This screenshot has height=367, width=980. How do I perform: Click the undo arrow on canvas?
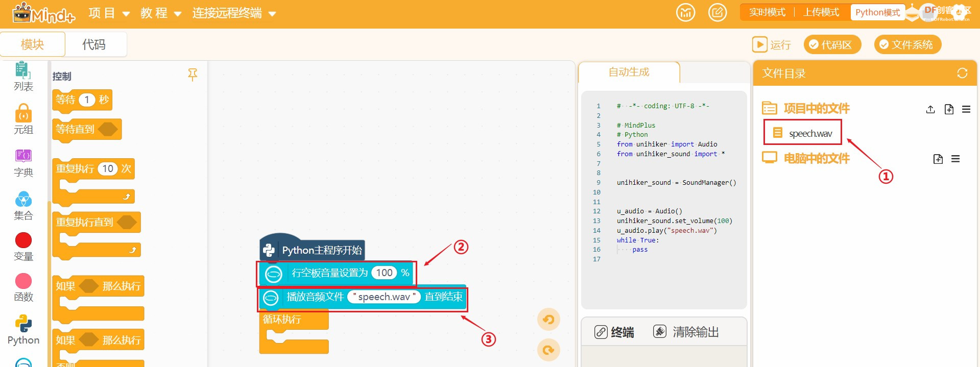548,320
